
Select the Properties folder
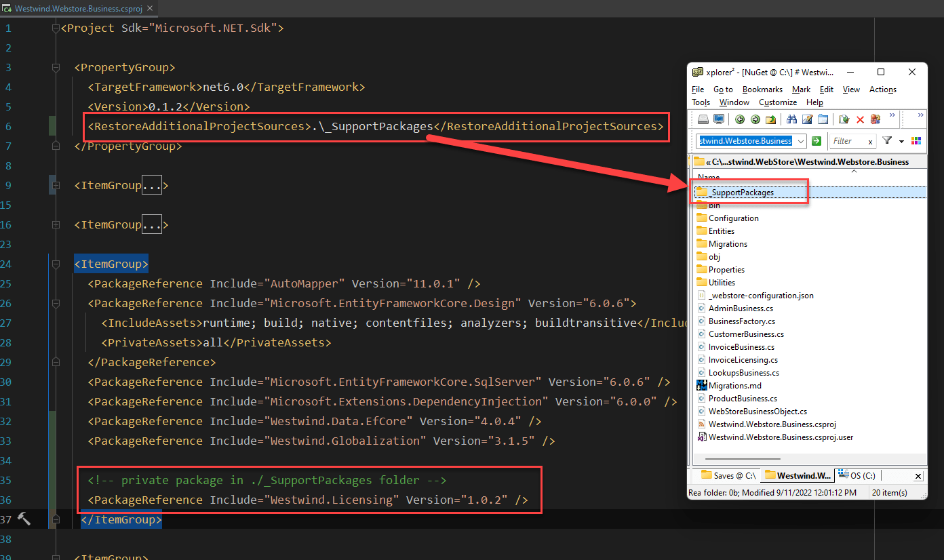[x=721, y=270]
